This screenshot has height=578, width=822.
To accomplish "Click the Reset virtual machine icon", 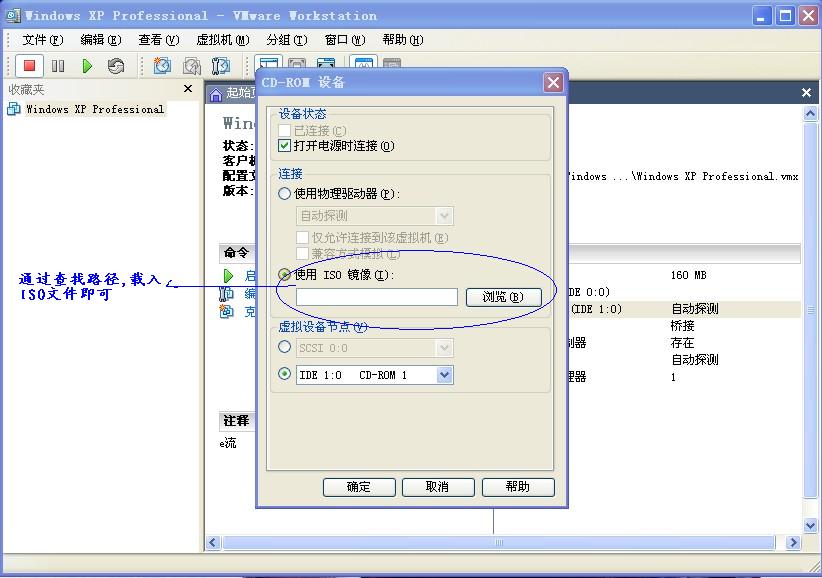I will 116,66.
